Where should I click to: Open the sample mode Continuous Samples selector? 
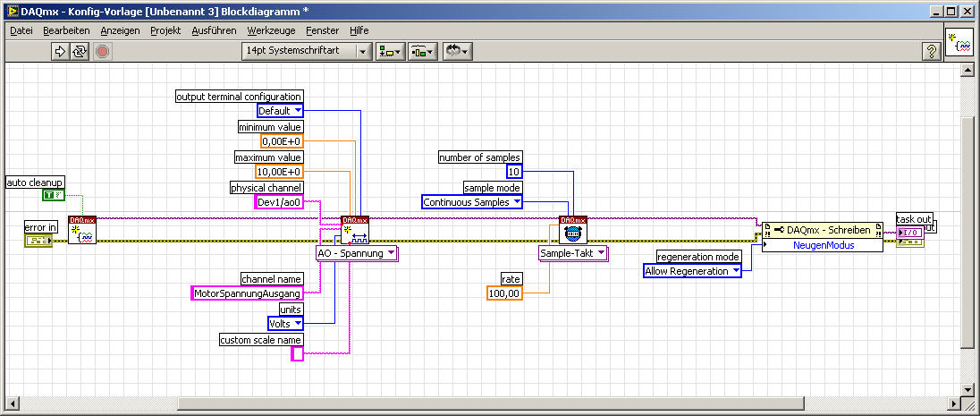472,202
